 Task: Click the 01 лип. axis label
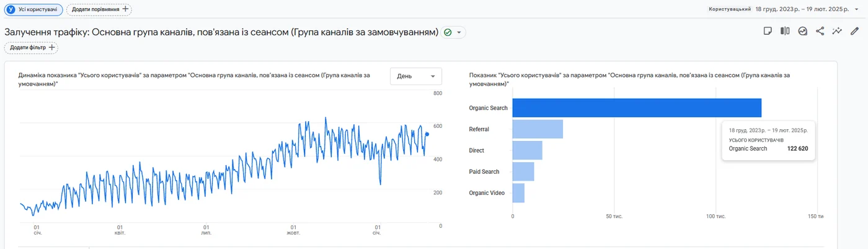[206, 230]
